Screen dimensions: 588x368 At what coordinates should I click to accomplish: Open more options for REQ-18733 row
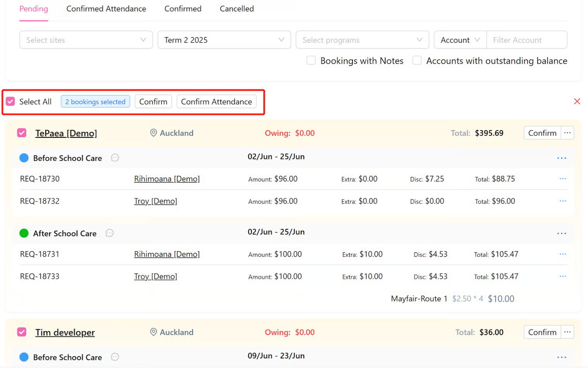pos(562,276)
